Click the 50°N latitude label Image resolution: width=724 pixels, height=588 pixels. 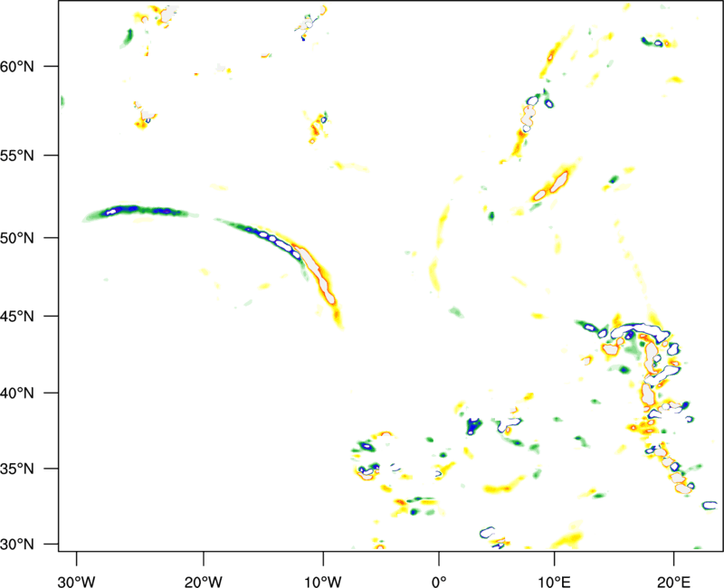click(x=17, y=238)
